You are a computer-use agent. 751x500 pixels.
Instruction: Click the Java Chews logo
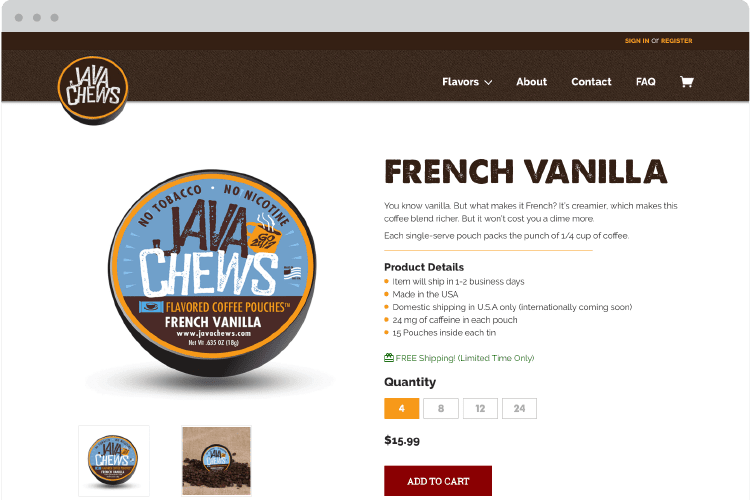[93, 90]
